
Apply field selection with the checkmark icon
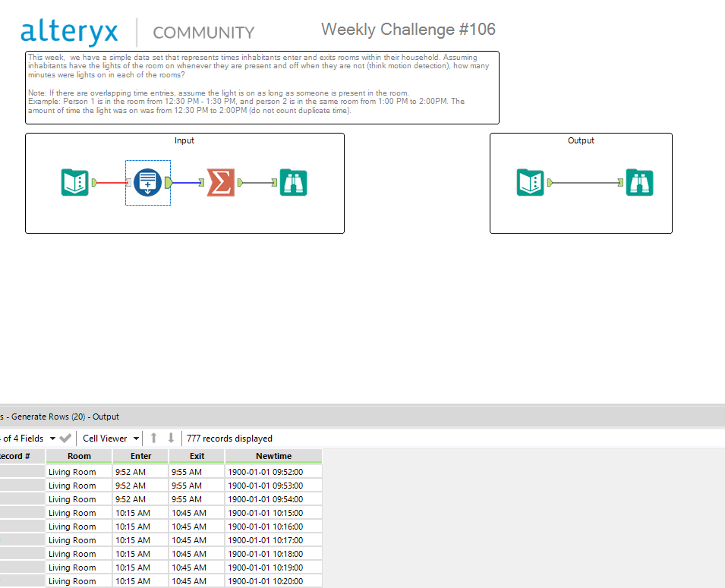65,439
